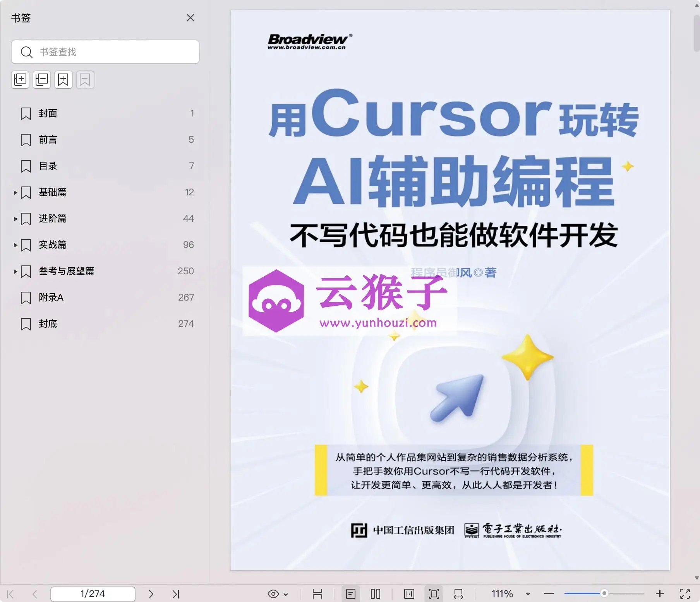Go to the first page
The width and height of the screenshot is (700, 602).
pos(10,594)
